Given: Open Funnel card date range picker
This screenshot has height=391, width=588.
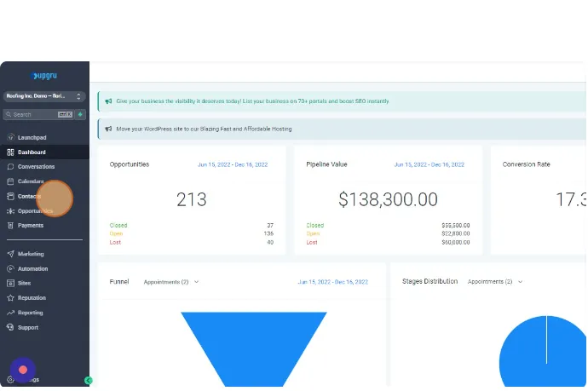Looking at the screenshot, I should 333,282.
